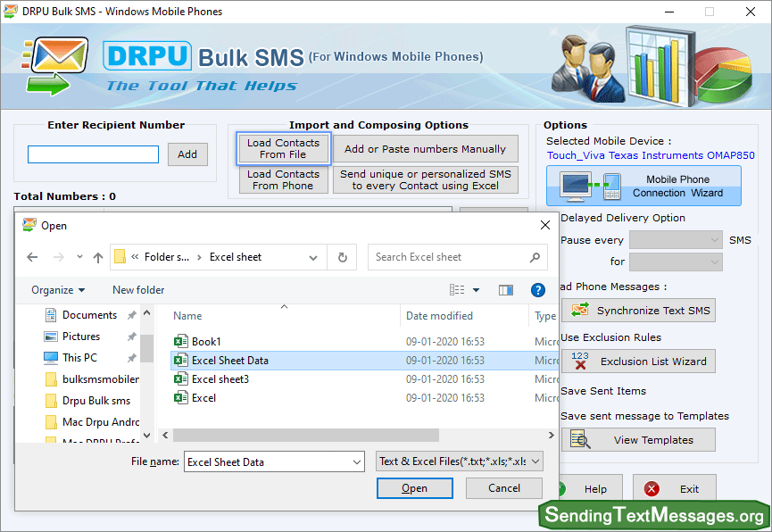This screenshot has height=532, width=772.
Task: Click Touch_Viva Texas Instruments device link
Action: 651,155
